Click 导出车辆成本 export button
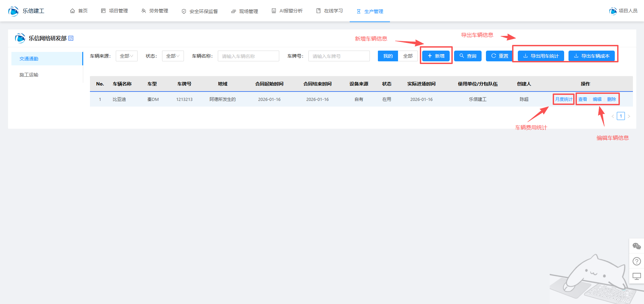 [x=591, y=56]
